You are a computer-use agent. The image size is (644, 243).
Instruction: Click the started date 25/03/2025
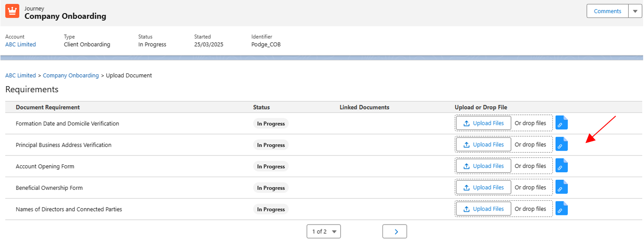(x=209, y=44)
